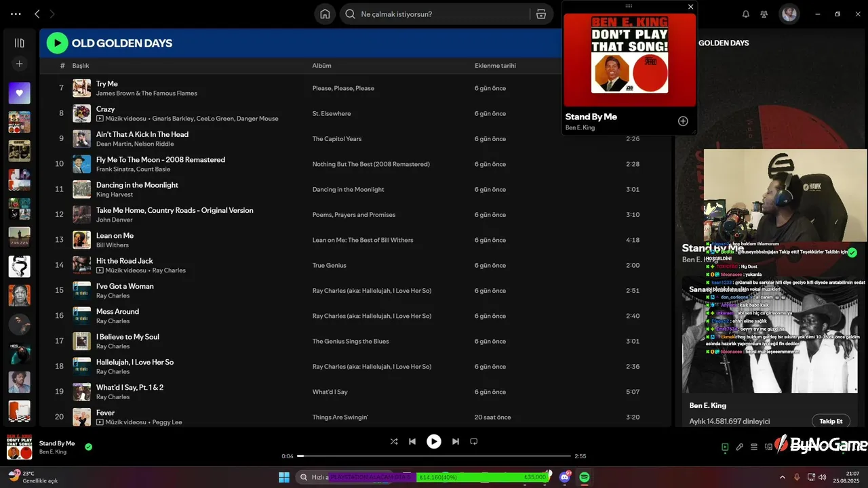Skip to the previous track
The width and height of the screenshot is (868, 488).
[x=412, y=441]
